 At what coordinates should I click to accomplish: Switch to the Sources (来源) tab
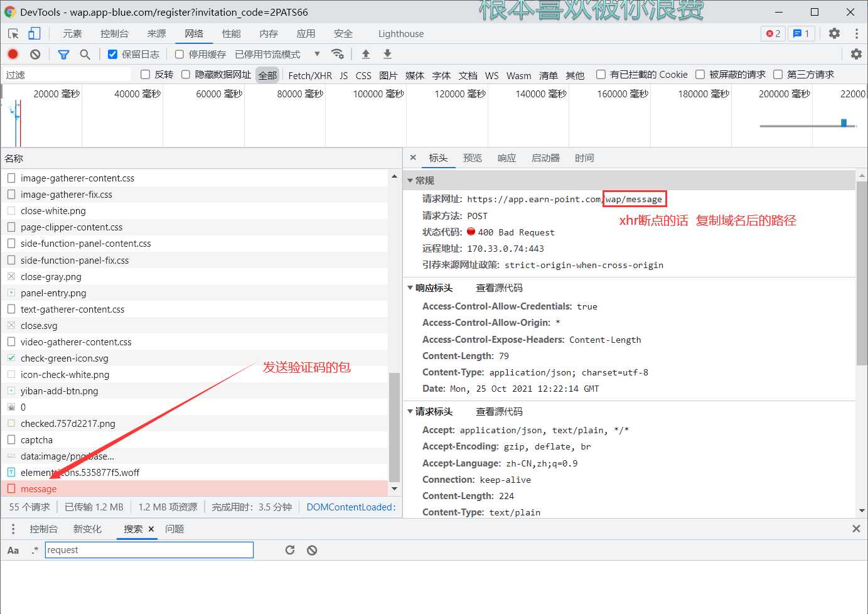pos(156,34)
